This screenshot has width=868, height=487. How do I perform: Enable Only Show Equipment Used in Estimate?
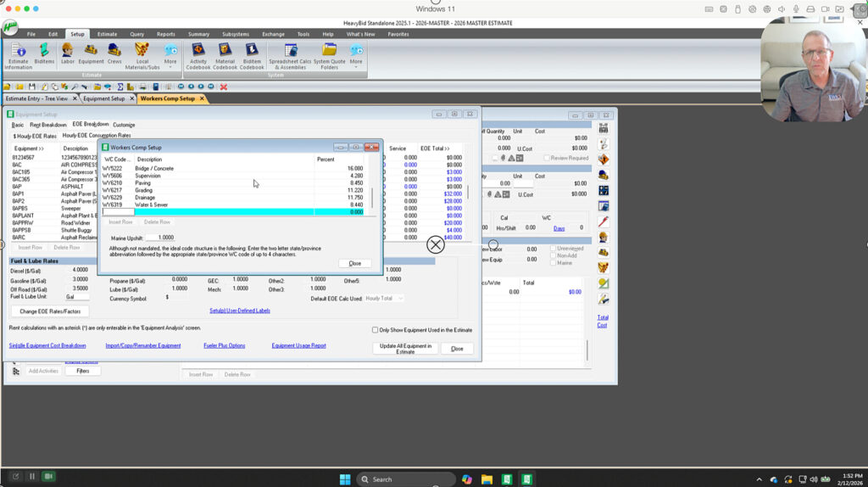pos(376,330)
